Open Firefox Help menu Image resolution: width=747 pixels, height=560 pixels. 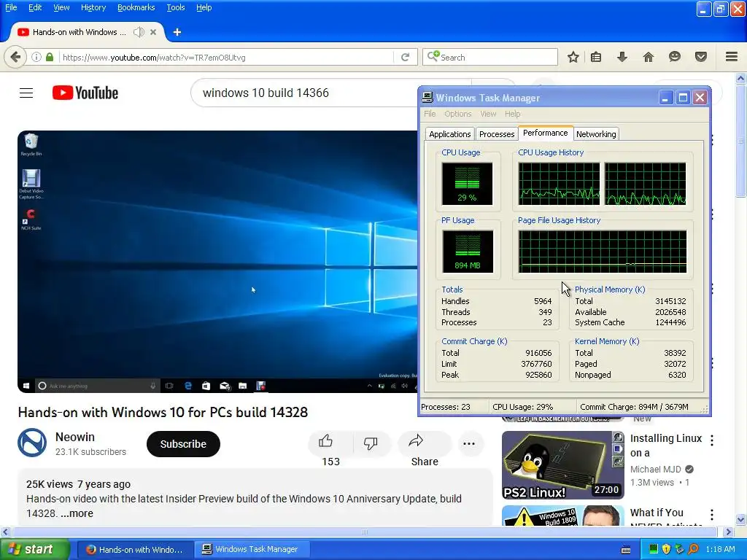coord(204,7)
